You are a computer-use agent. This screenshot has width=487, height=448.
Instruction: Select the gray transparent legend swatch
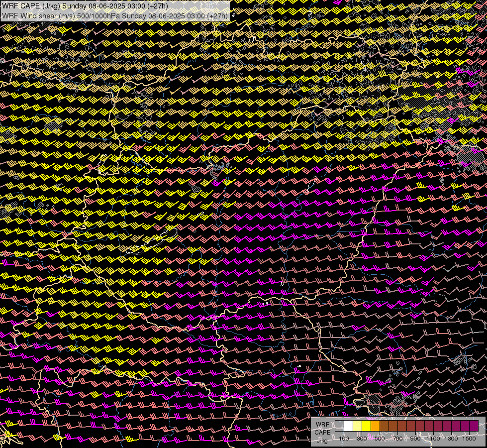(339, 426)
